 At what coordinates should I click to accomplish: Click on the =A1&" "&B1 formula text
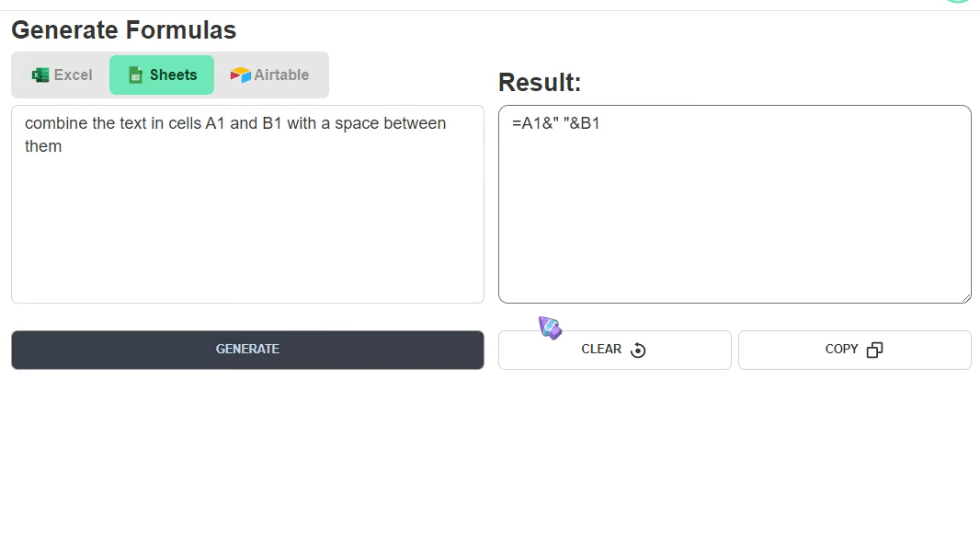click(555, 123)
